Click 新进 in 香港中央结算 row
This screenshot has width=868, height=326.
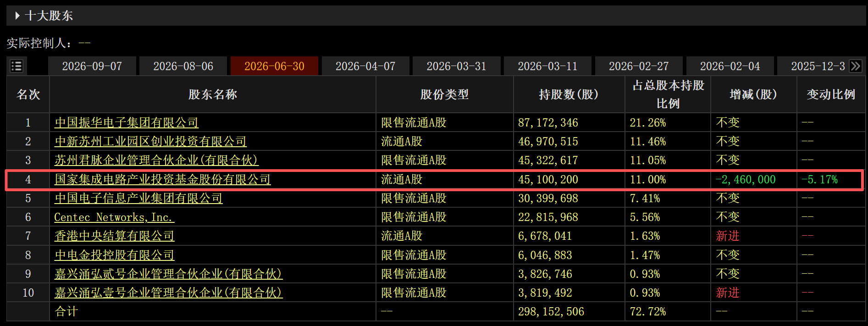(728, 236)
